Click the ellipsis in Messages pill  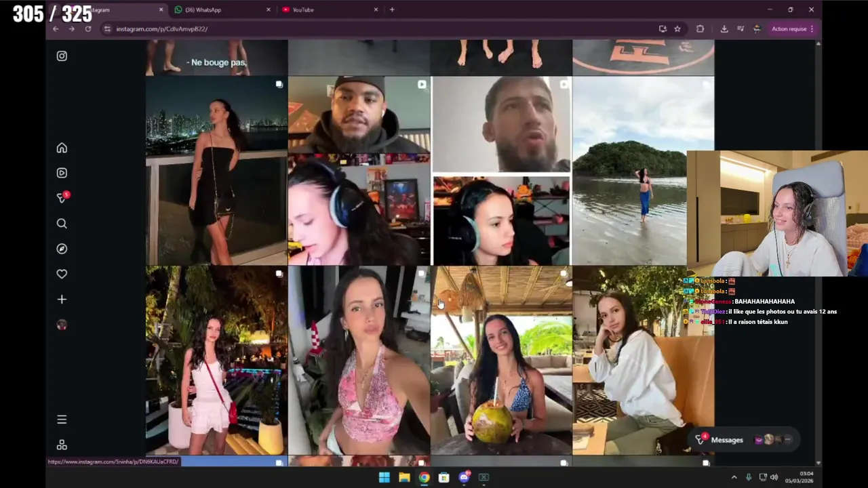coord(787,440)
